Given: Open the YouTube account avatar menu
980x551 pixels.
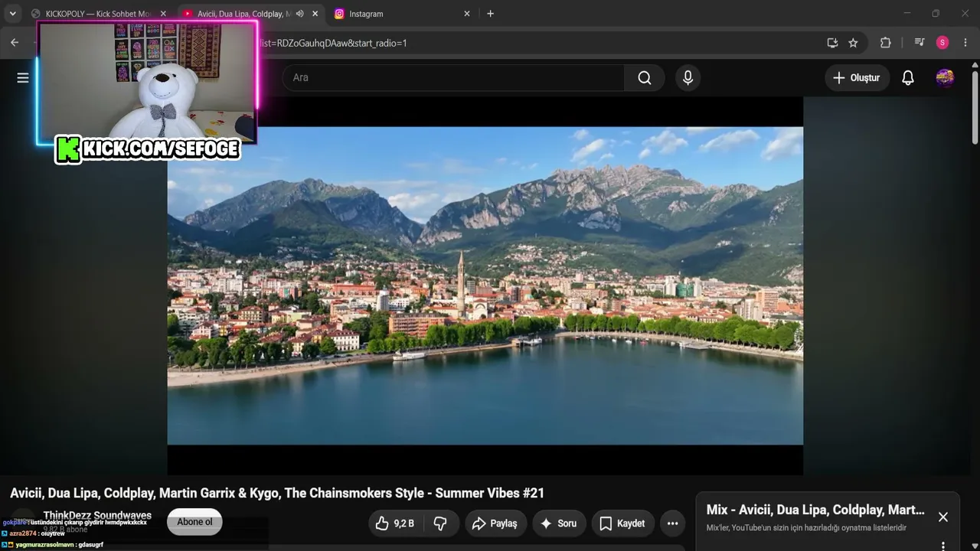Looking at the screenshot, I should (945, 77).
